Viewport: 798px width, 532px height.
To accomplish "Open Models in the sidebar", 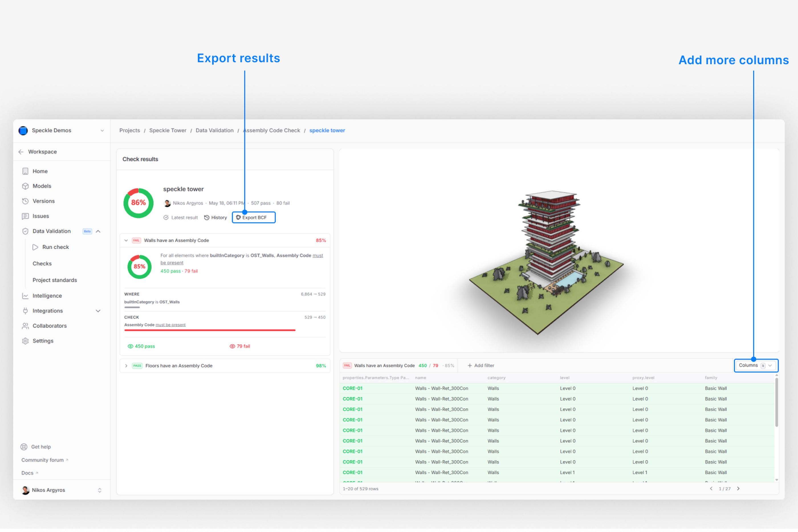I will [42, 186].
